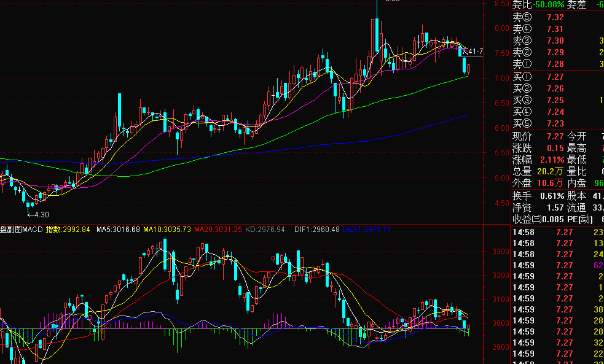Click the 换手 value 0.61%
Viewport: 604px width, 364px height.
coord(552,196)
